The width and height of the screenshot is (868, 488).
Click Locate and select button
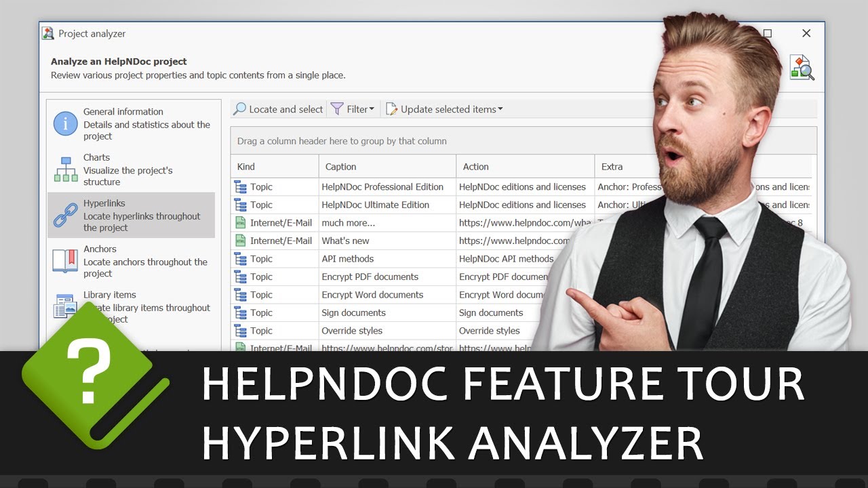click(x=278, y=109)
